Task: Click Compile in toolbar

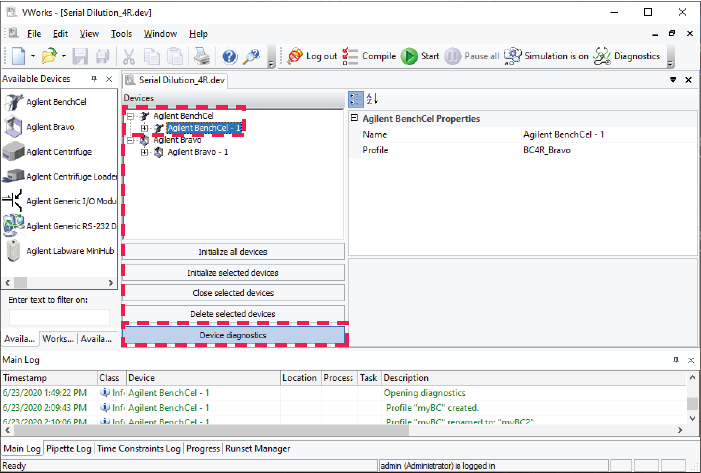Action: coord(369,56)
